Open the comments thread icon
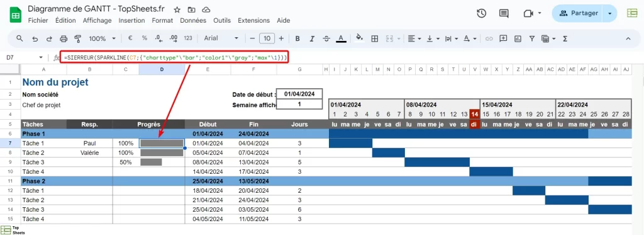The image size is (644, 235). (504, 13)
